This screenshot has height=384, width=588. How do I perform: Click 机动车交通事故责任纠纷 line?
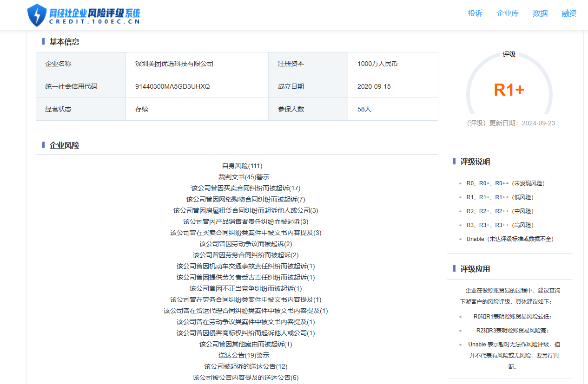(x=246, y=266)
